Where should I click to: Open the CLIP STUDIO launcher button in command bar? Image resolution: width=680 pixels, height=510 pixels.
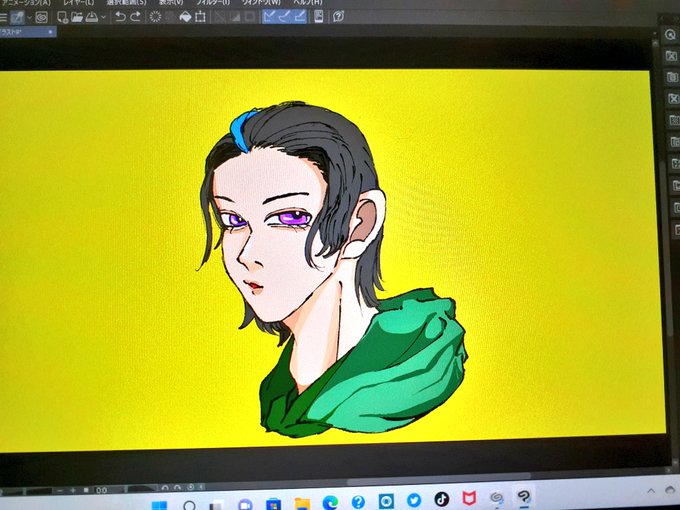(x=17, y=18)
